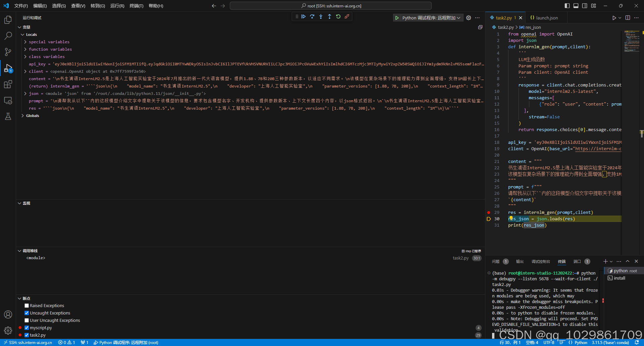The image size is (644, 346).
Task: Continue debugging from debug toolbar
Action: 304,16
